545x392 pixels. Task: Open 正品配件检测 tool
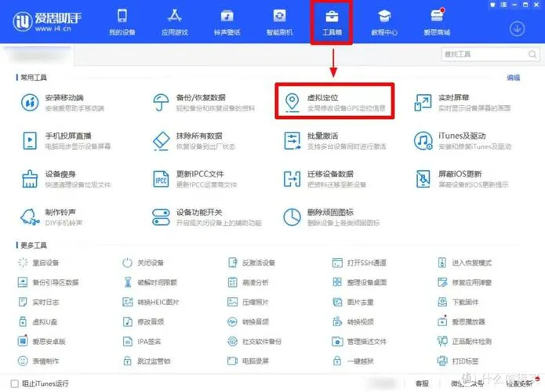(x=465, y=341)
